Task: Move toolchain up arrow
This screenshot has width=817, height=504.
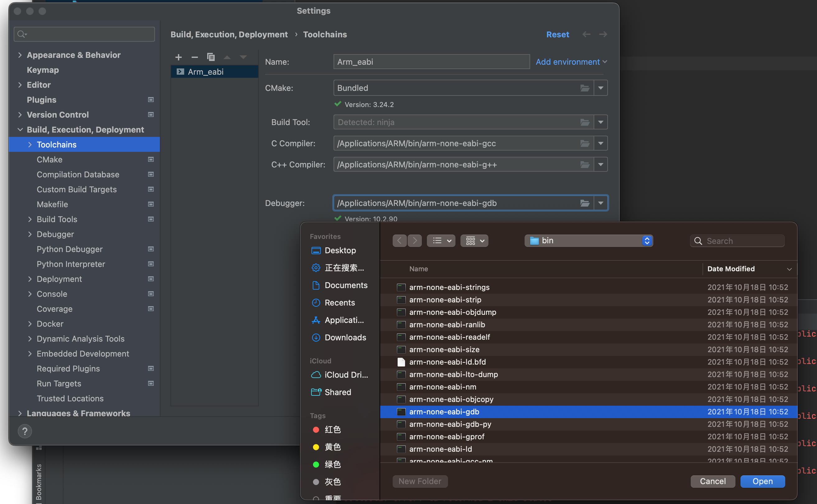Action: (227, 57)
